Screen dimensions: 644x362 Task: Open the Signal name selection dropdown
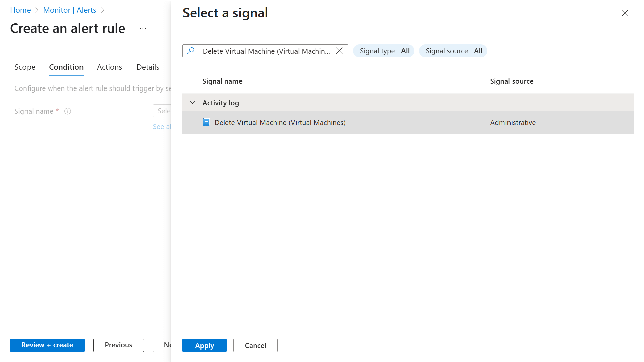point(162,111)
